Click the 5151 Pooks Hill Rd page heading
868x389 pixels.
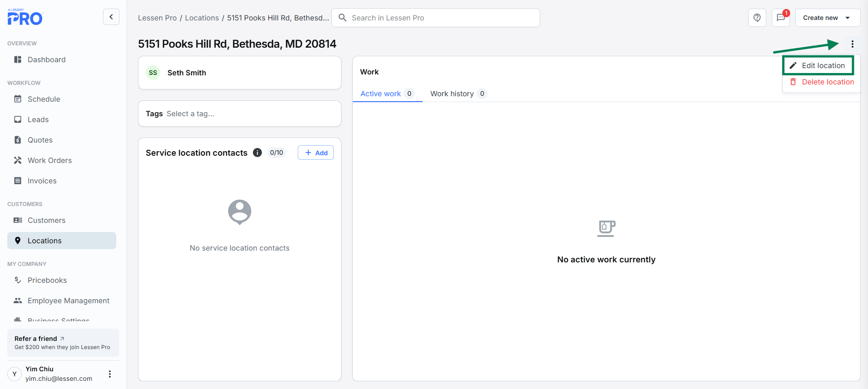(x=237, y=44)
